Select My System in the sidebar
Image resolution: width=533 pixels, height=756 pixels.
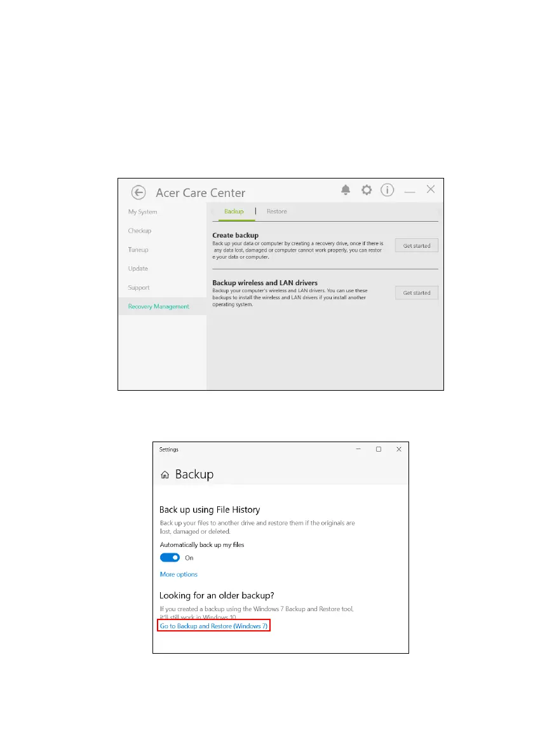click(143, 212)
